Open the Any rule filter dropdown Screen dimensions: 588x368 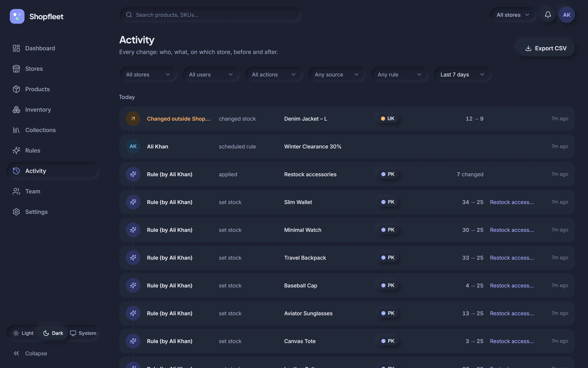click(x=400, y=74)
